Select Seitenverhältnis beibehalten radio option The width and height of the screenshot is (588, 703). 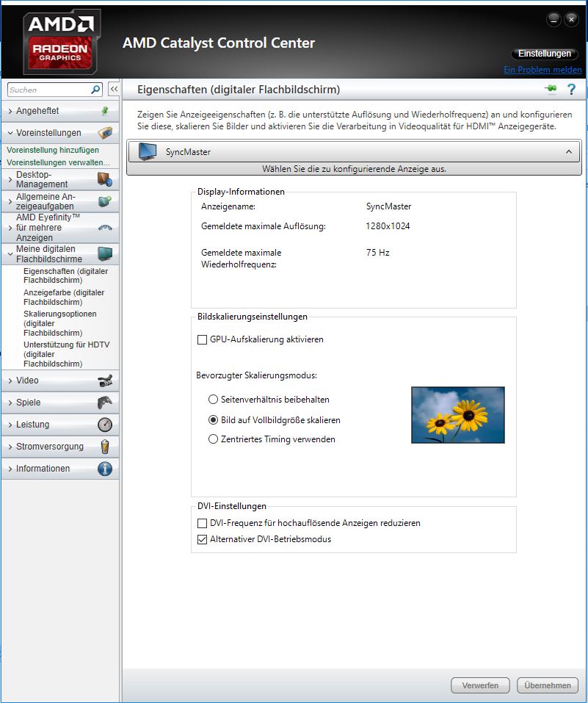click(x=214, y=400)
